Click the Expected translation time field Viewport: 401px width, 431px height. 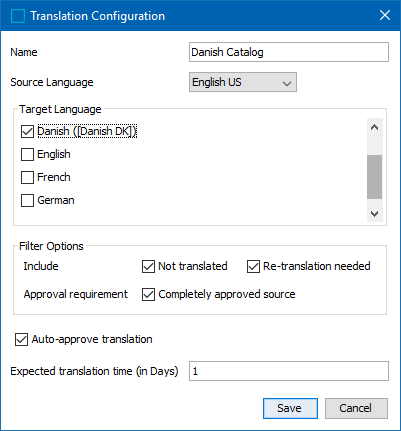pyautogui.click(x=289, y=371)
